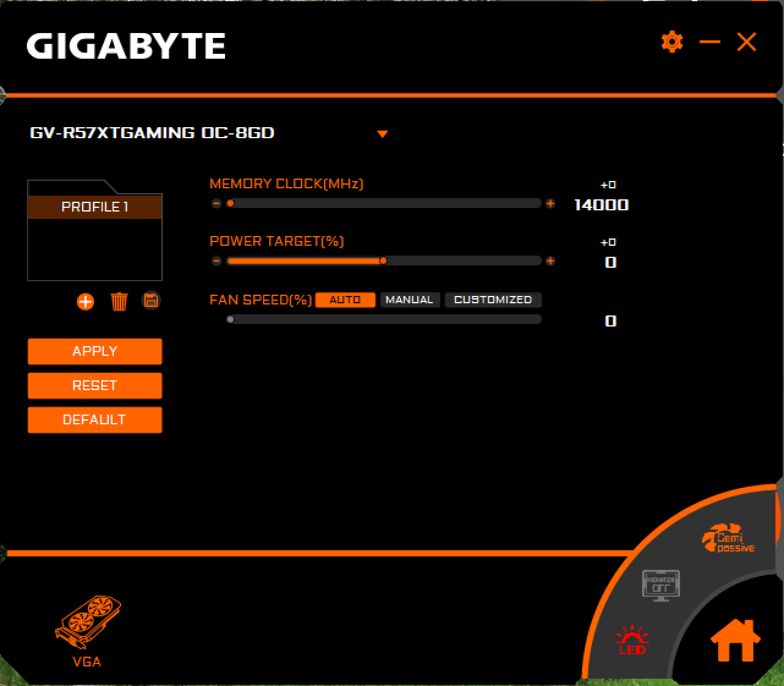Delete profile using the trash icon
Image resolution: width=784 pixels, height=686 pixels.
coord(119,301)
